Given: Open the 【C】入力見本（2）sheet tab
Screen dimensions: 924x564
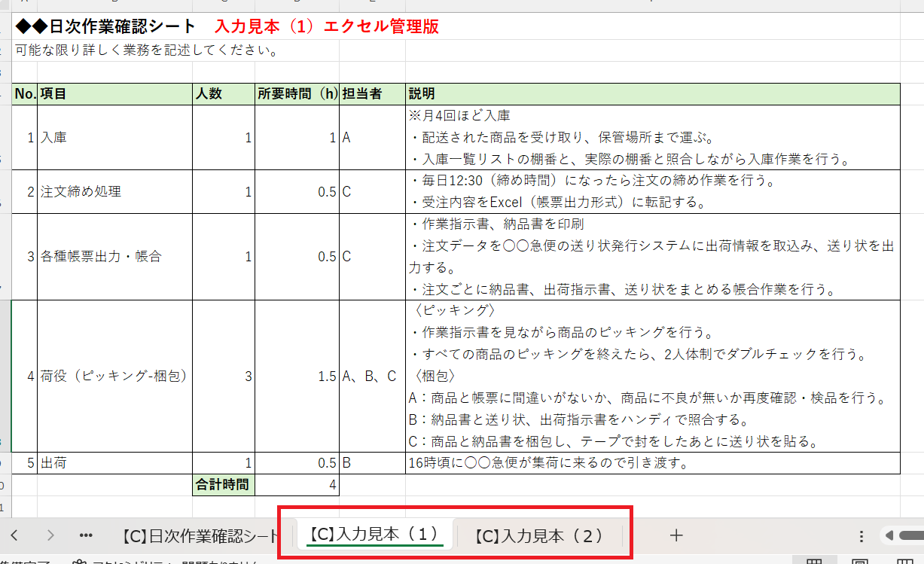Looking at the screenshot, I should coord(539,536).
